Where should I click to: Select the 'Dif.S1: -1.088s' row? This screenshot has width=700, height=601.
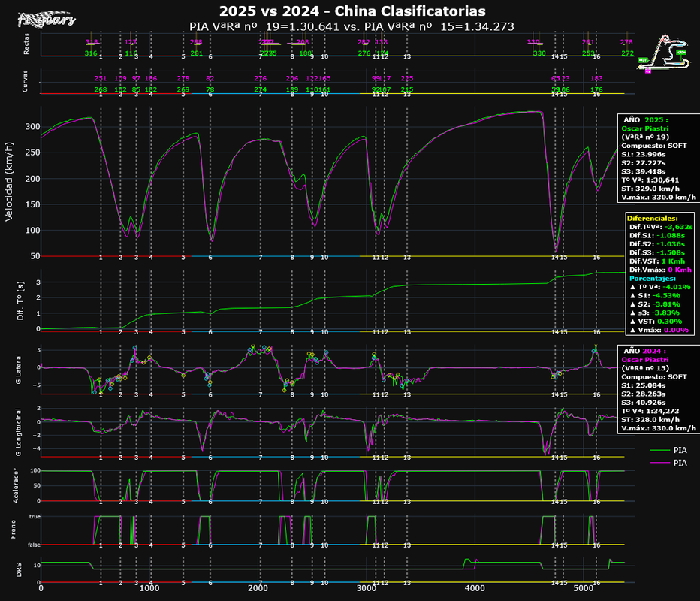(657, 235)
